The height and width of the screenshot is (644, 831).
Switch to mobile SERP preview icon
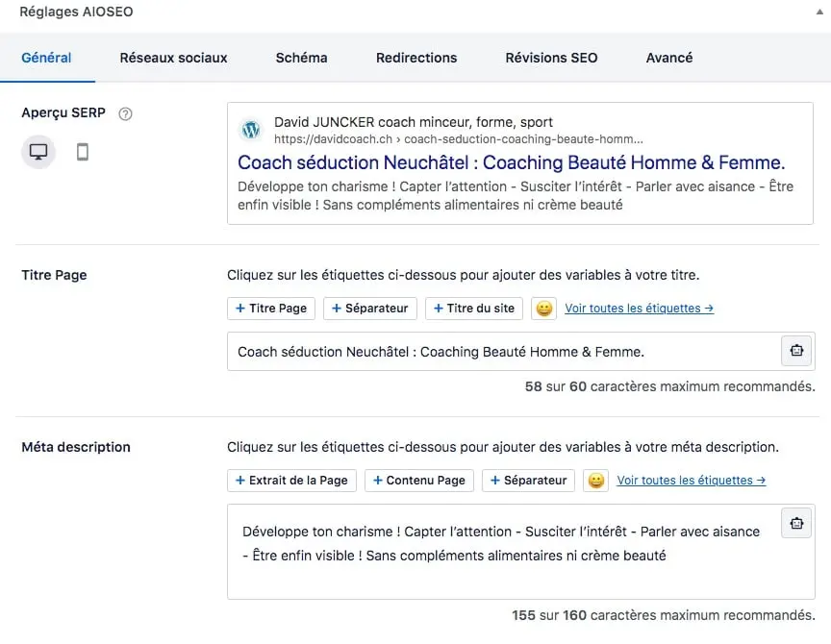pyautogui.click(x=82, y=152)
